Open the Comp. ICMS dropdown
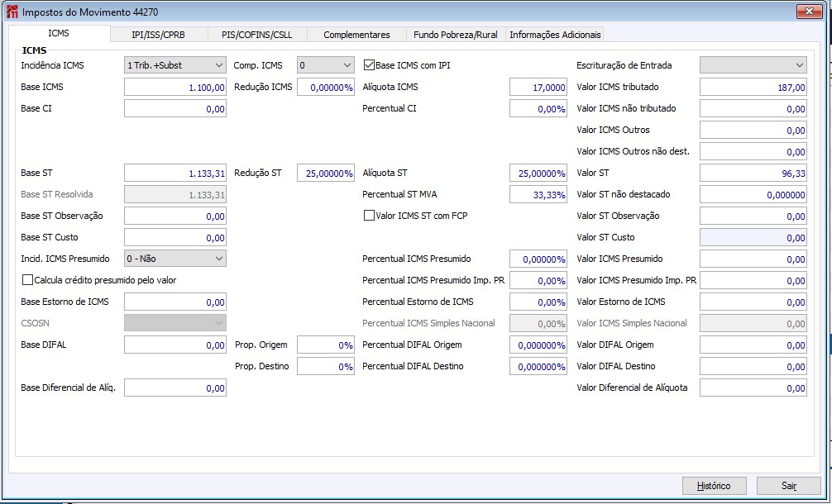 [325, 65]
